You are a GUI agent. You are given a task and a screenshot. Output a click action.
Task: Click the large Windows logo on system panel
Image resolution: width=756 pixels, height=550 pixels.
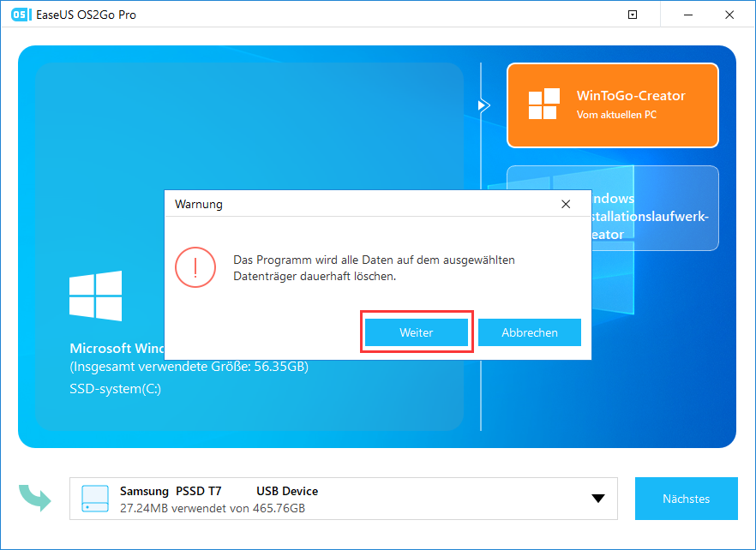(x=95, y=296)
